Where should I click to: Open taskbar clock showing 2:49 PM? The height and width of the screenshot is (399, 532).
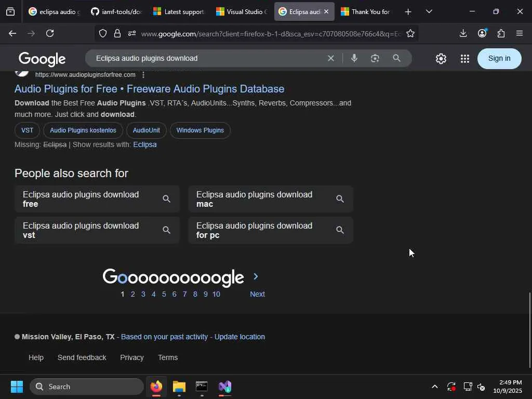(508, 387)
